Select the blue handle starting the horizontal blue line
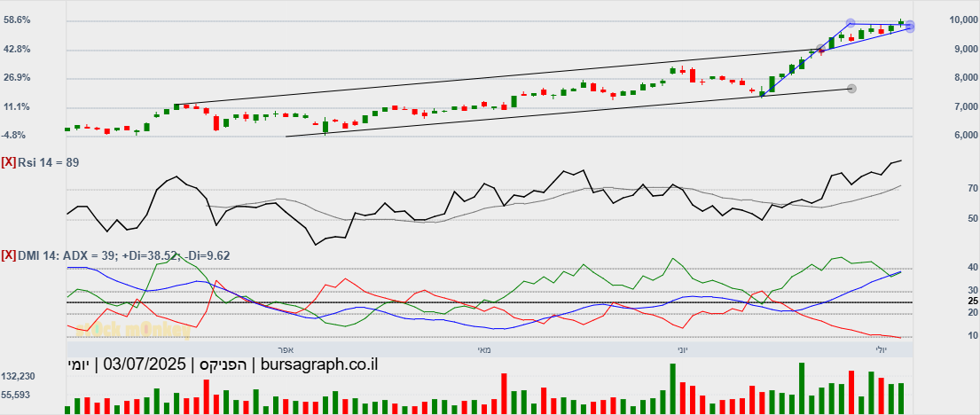 pos(850,23)
